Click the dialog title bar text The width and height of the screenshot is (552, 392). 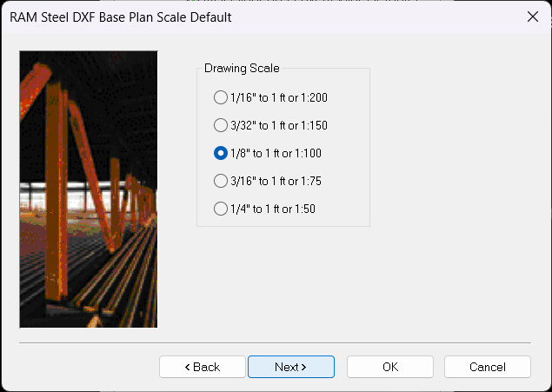point(121,17)
